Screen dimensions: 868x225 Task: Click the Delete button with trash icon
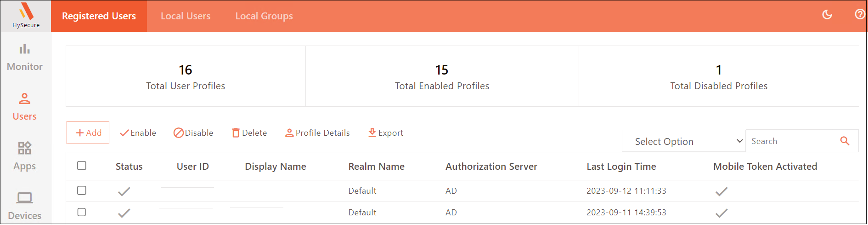(249, 133)
